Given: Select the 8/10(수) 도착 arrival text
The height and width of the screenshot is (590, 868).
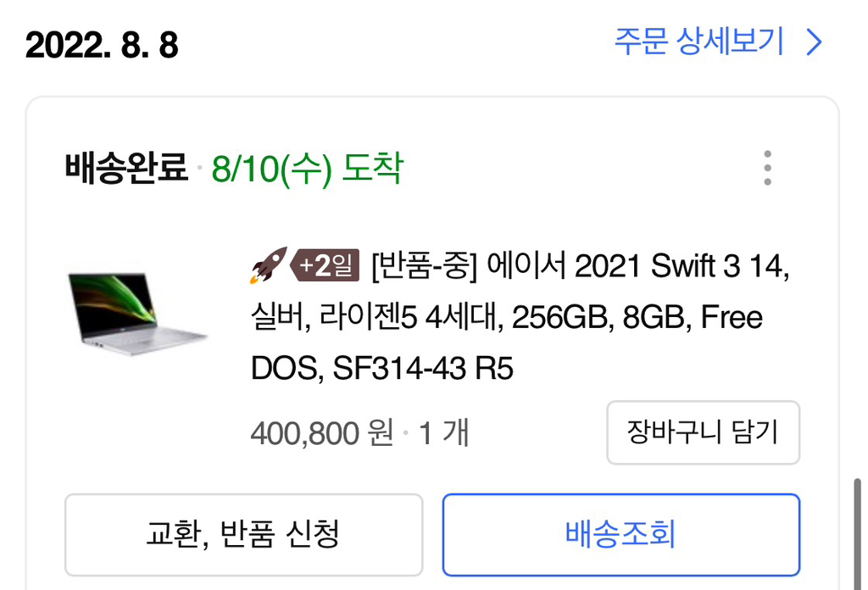Looking at the screenshot, I should tap(307, 169).
